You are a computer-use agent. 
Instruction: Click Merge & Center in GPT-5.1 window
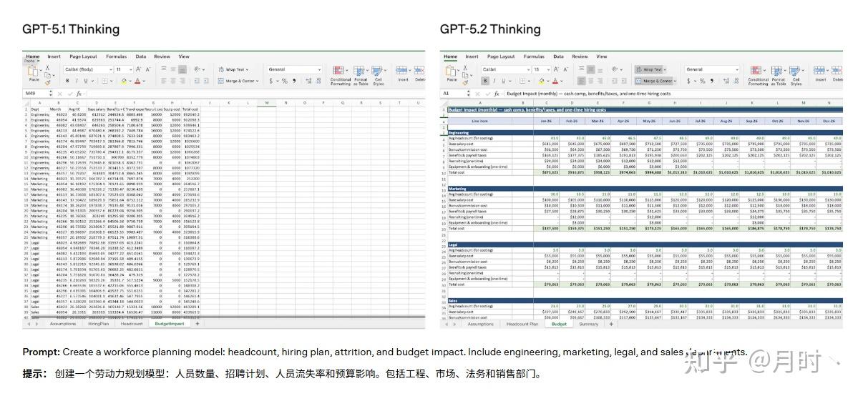point(238,81)
